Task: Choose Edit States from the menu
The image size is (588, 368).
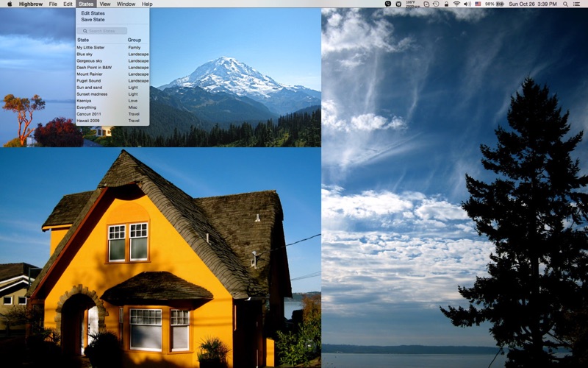Action: [x=93, y=13]
